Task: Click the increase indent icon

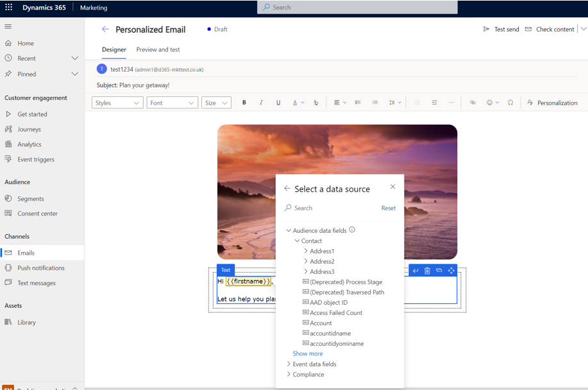Action: click(x=434, y=103)
